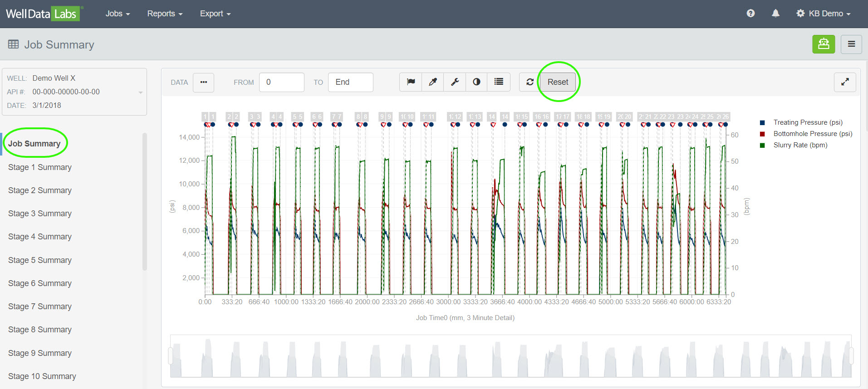Select the eyedropper tool icon
868x389 pixels.
(433, 82)
